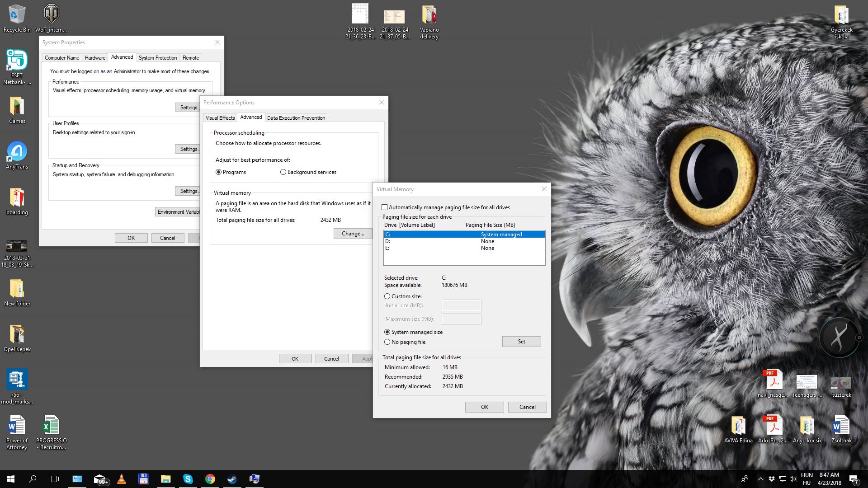The height and width of the screenshot is (488, 868).
Task: Click Cancel in Performance Options dialog
Action: click(331, 359)
